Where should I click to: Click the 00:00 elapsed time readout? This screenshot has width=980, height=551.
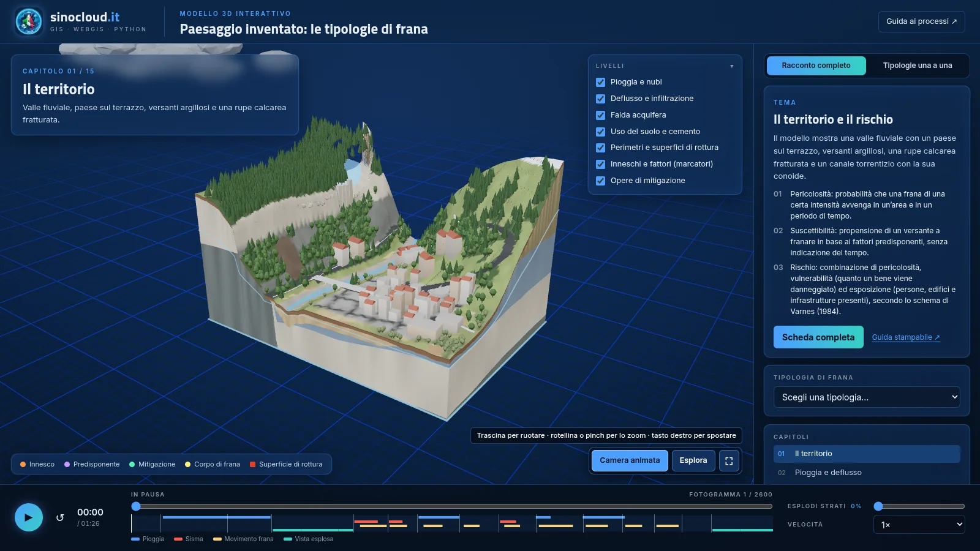pyautogui.click(x=90, y=512)
